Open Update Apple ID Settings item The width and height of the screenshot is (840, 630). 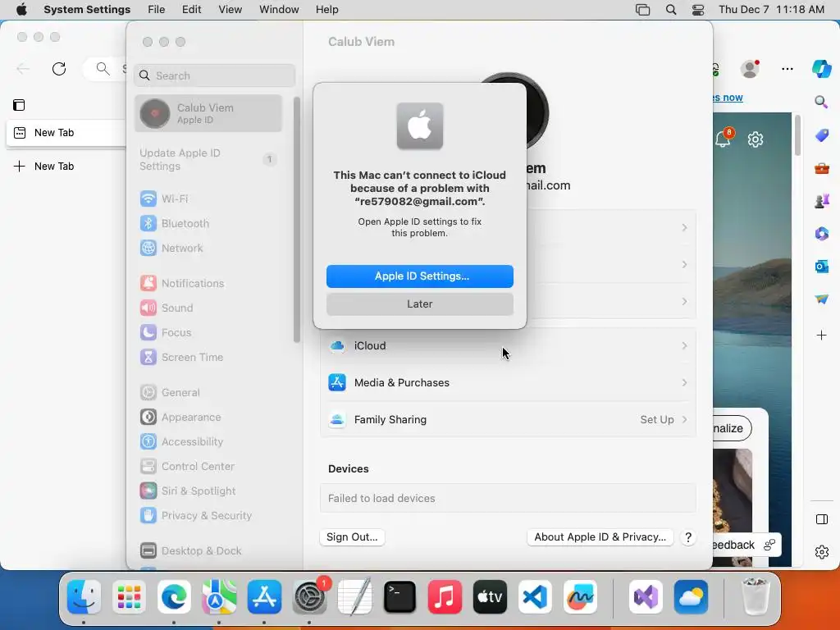208,160
